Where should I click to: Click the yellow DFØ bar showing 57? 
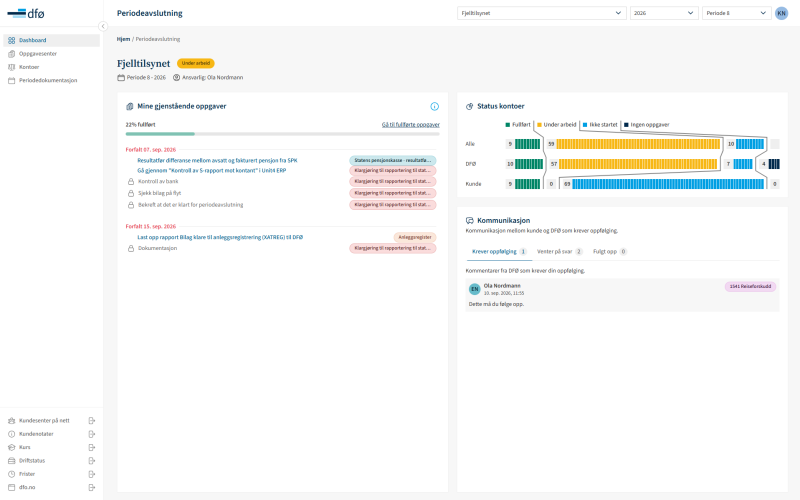coord(638,164)
